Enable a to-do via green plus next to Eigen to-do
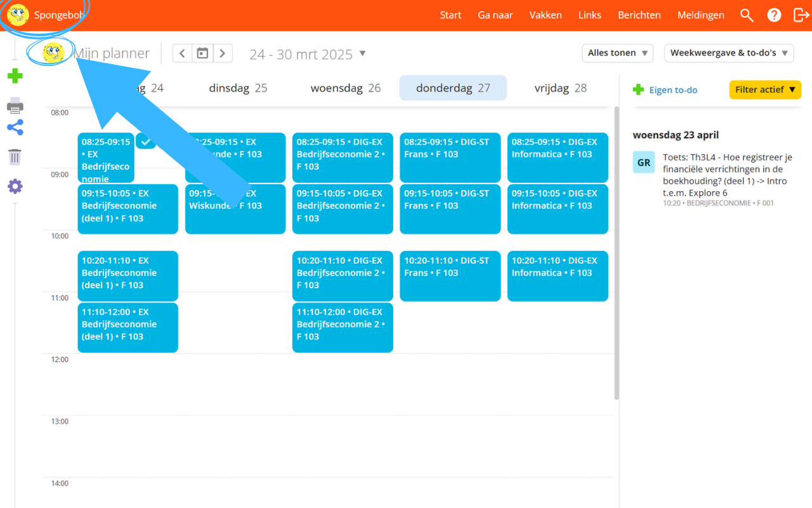The width and height of the screenshot is (812, 508). [638, 90]
